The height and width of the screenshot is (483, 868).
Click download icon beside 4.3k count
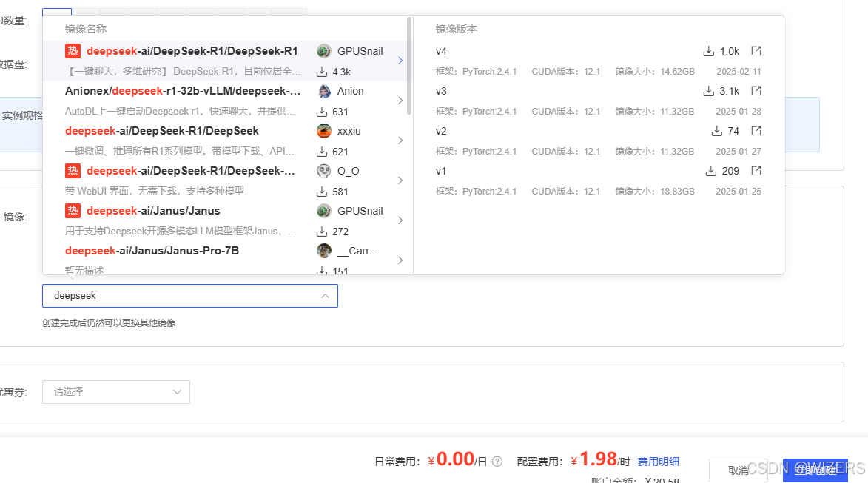322,71
